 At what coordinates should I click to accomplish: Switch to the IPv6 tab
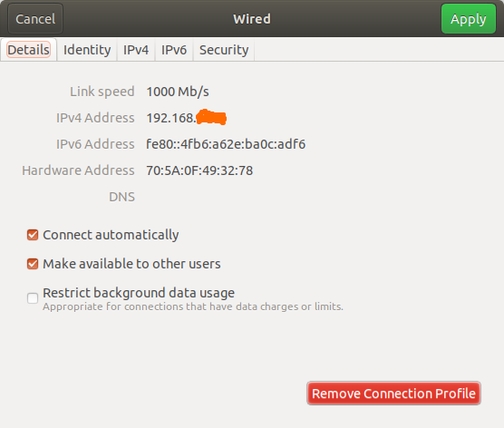(174, 50)
